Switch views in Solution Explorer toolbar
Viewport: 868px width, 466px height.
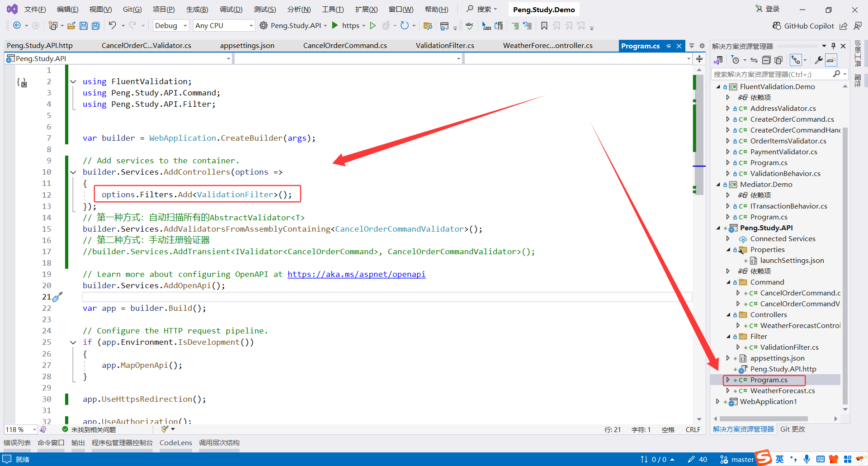click(x=718, y=60)
